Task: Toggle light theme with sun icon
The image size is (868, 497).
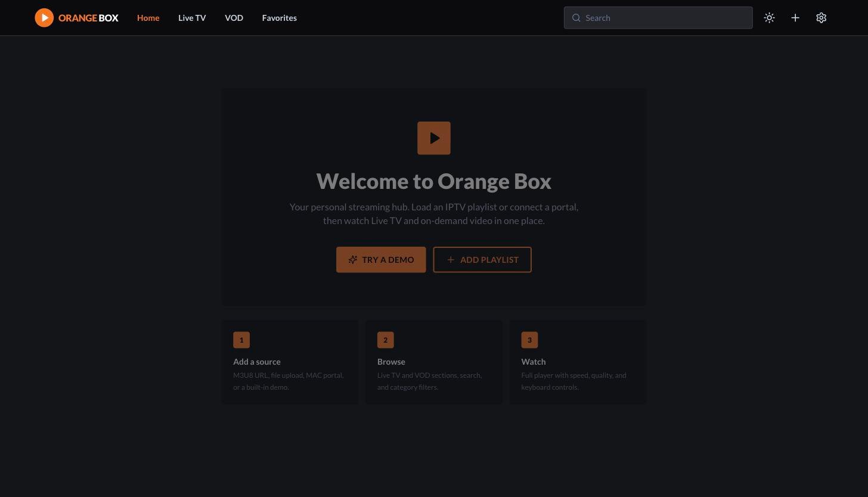Action: coord(770,18)
